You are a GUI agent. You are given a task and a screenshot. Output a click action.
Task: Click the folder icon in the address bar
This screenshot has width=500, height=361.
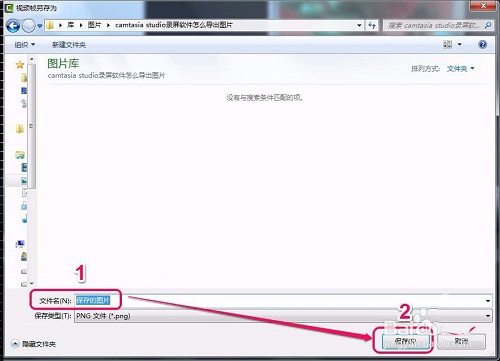pos(50,25)
